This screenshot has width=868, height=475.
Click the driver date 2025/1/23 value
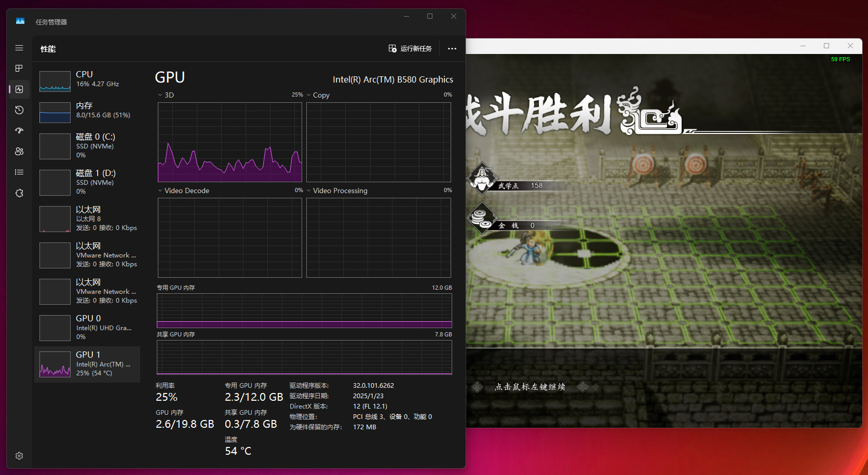[x=368, y=396]
